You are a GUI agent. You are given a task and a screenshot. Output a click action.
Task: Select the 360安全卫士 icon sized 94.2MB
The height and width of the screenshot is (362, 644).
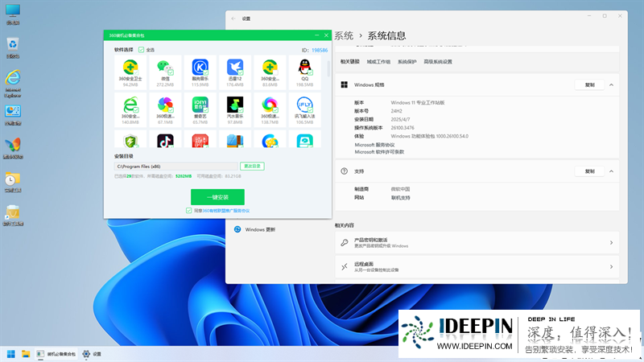tap(130, 68)
